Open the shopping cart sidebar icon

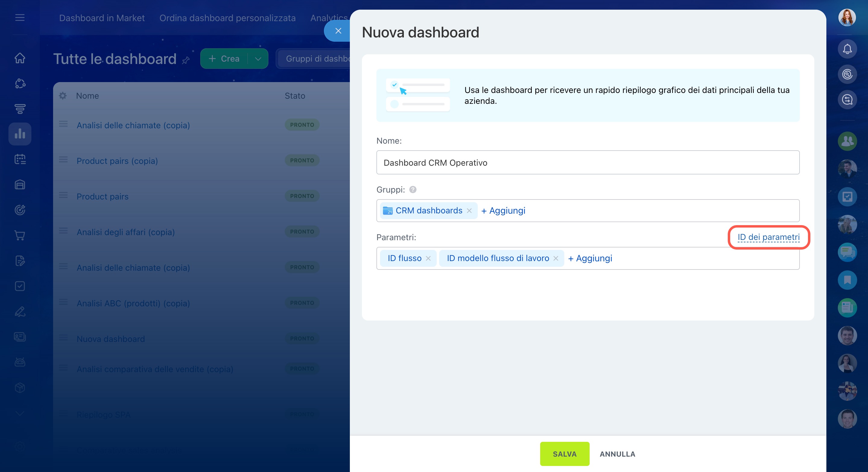click(x=20, y=235)
